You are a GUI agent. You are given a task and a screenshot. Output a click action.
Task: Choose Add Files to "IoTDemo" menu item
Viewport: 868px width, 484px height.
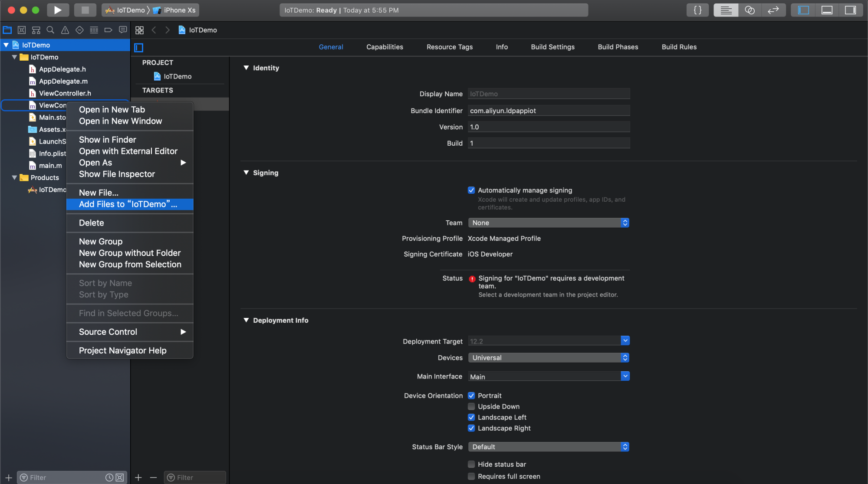[x=130, y=204]
